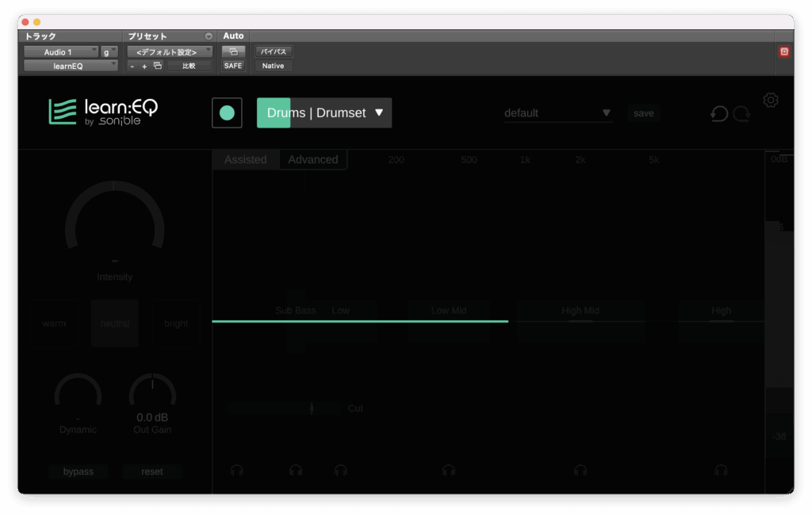Open the Drums | Drumset profile dropdown
Viewport: 812px width, 515px height.
324,113
